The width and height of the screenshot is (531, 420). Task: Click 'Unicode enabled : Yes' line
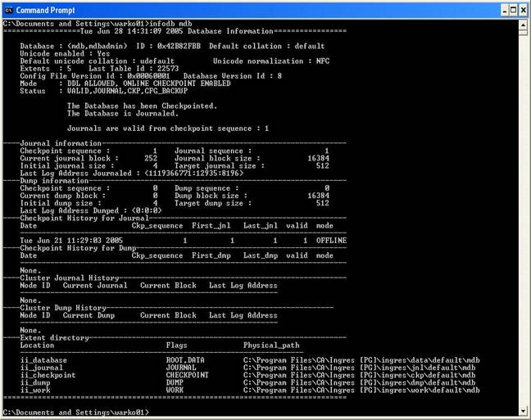click(65, 53)
